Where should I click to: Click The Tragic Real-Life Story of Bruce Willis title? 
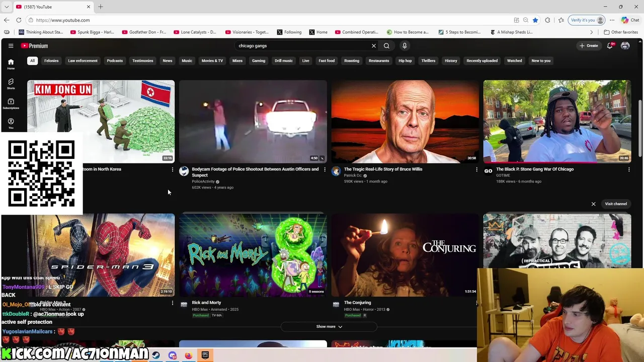[383, 169]
